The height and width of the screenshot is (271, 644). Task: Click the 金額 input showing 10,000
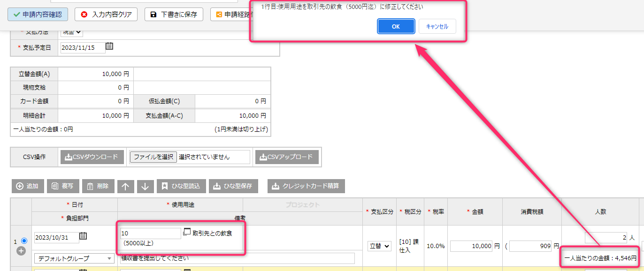coord(471,246)
